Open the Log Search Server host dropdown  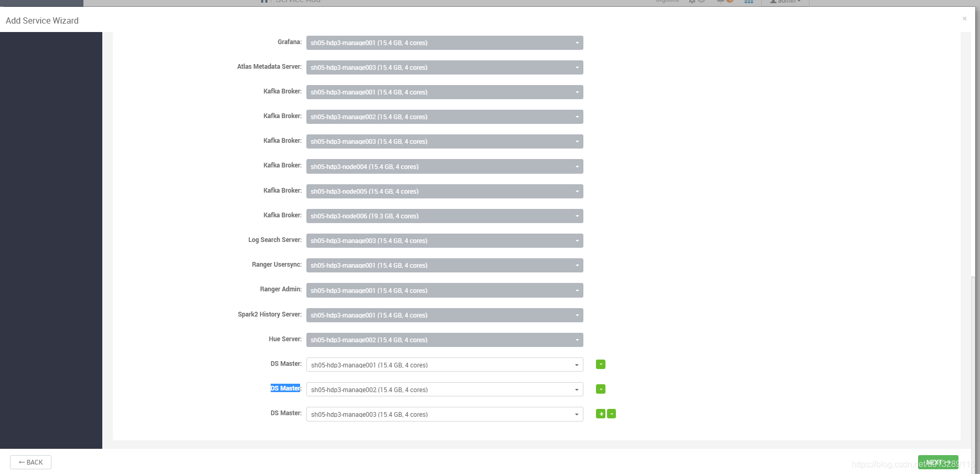tap(445, 240)
